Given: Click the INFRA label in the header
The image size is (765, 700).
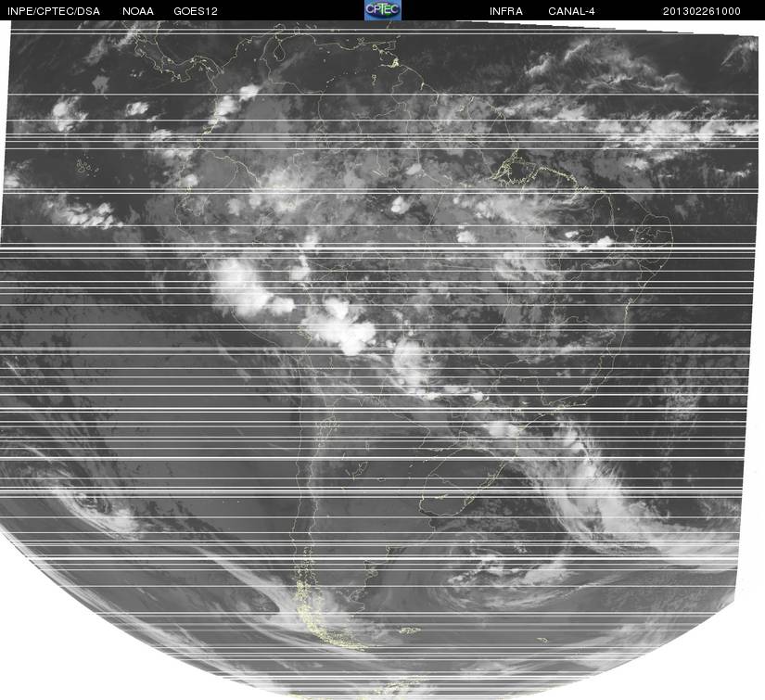Looking at the screenshot, I should point(506,11).
